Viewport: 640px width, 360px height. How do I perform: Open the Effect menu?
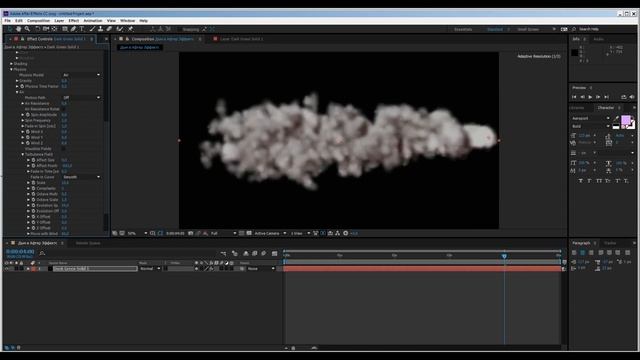coord(73,20)
